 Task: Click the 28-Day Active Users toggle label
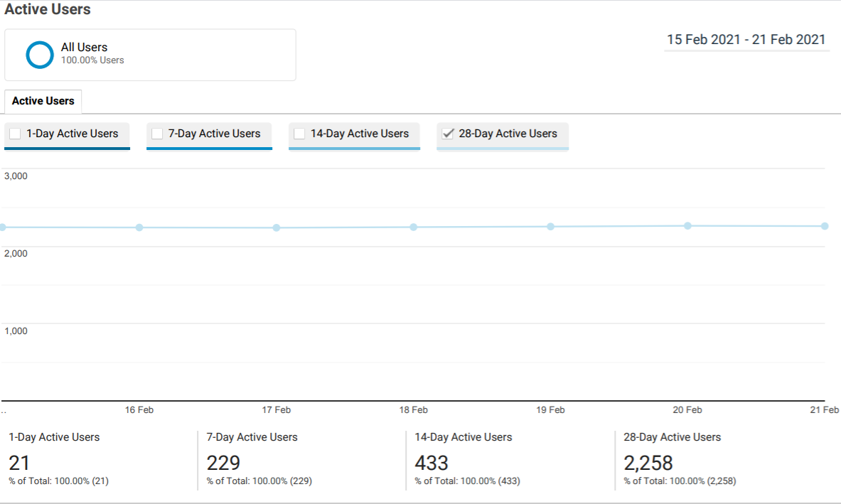tap(508, 134)
